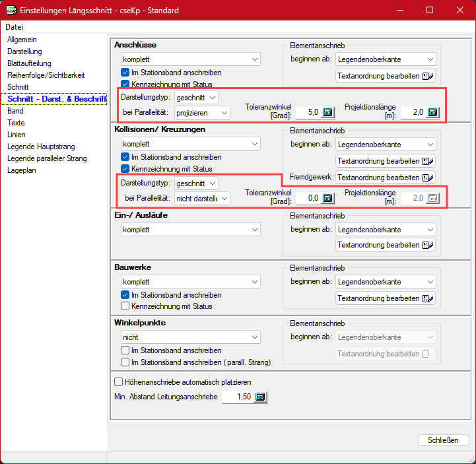Open the Datei menu
This screenshot has height=464, width=476.
click(x=14, y=27)
